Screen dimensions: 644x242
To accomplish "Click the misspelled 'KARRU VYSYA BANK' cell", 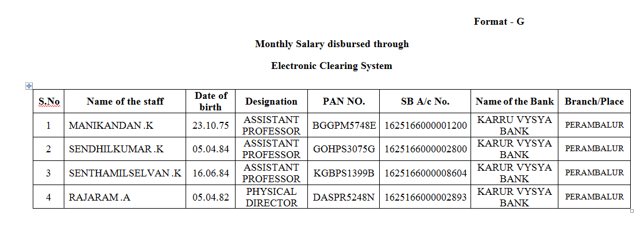I will (514, 125).
